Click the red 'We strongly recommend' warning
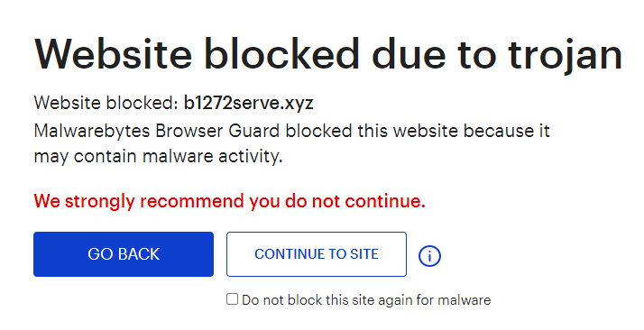 [230, 202]
